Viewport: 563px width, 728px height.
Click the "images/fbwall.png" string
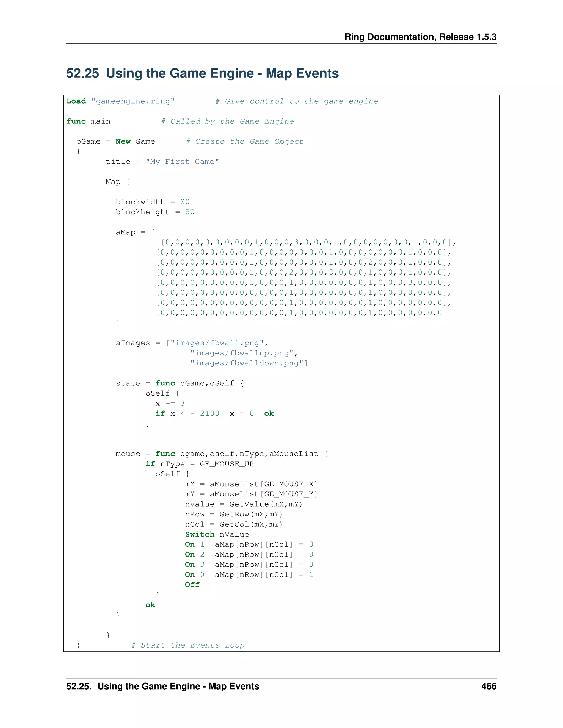click(x=217, y=343)
